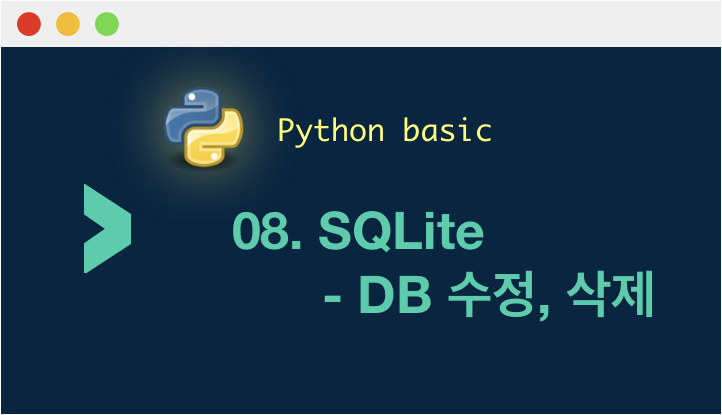Click the '- DB 수정, 삭제' subtitle
This screenshot has height=415, width=722.
click(x=489, y=294)
